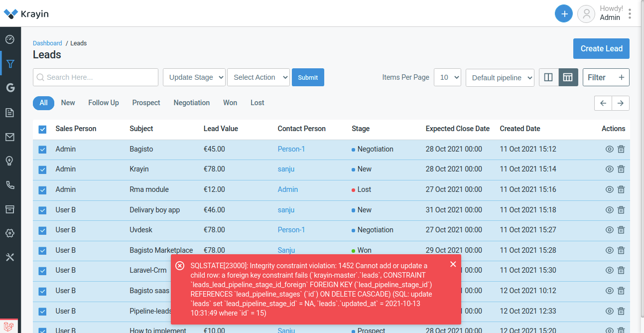Select the All stage tab

tap(43, 103)
